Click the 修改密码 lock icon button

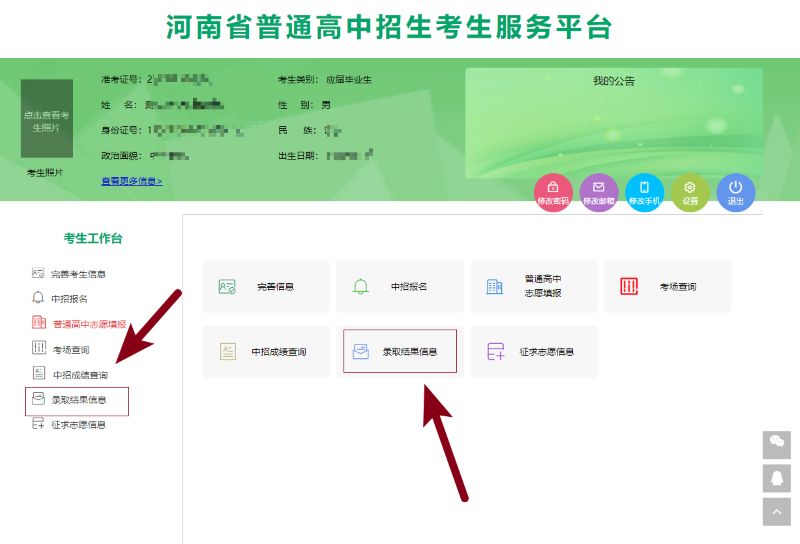pos(553,193)
